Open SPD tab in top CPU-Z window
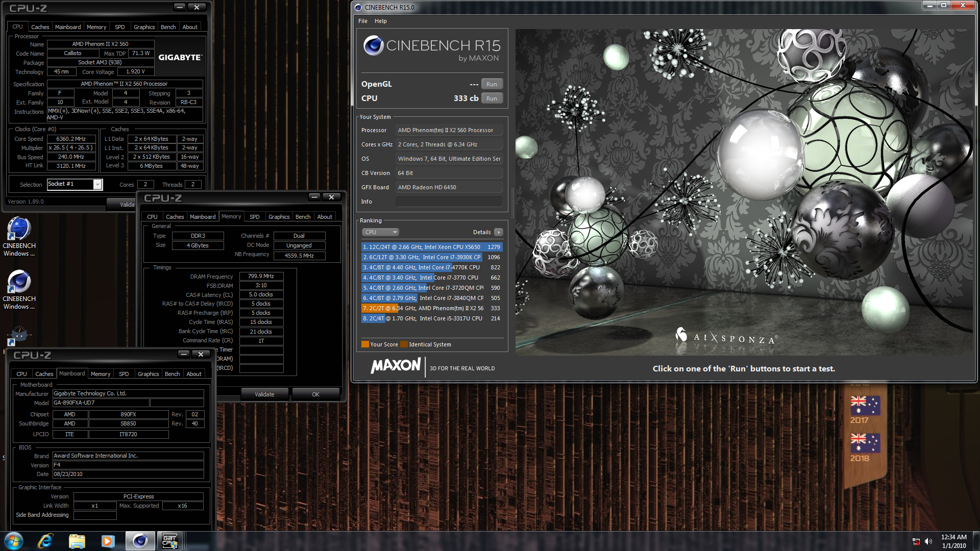980x551 pixels. click(119, 27)
